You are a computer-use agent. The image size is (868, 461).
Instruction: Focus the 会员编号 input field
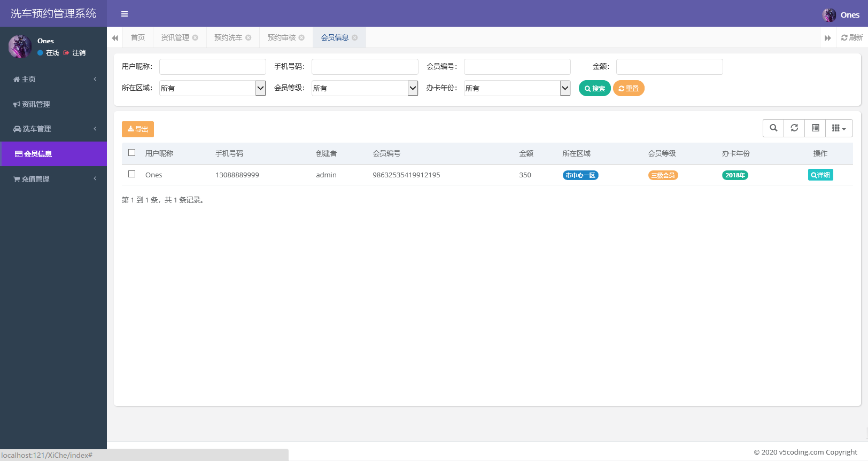517,67
